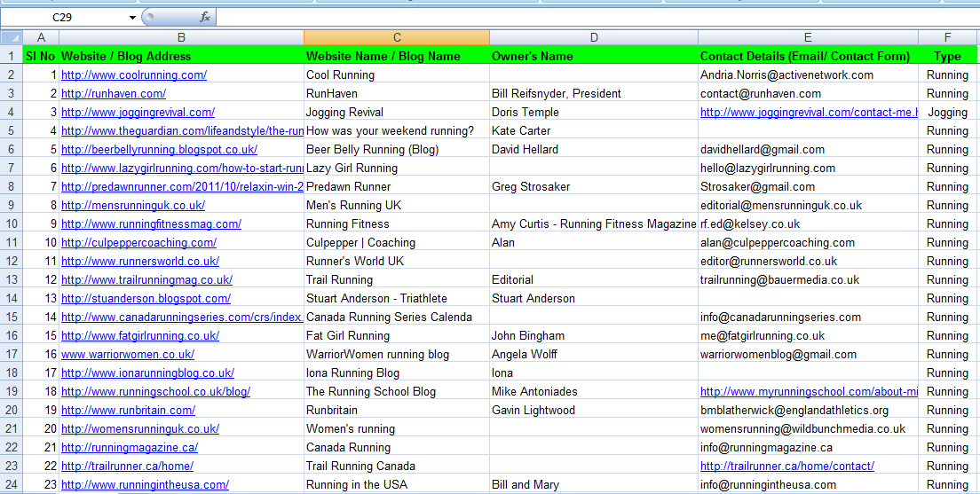This screenshot has width=980, height=494.
Task: Open the runnersworld.co.uk link
Action: (x=140, y=261)
